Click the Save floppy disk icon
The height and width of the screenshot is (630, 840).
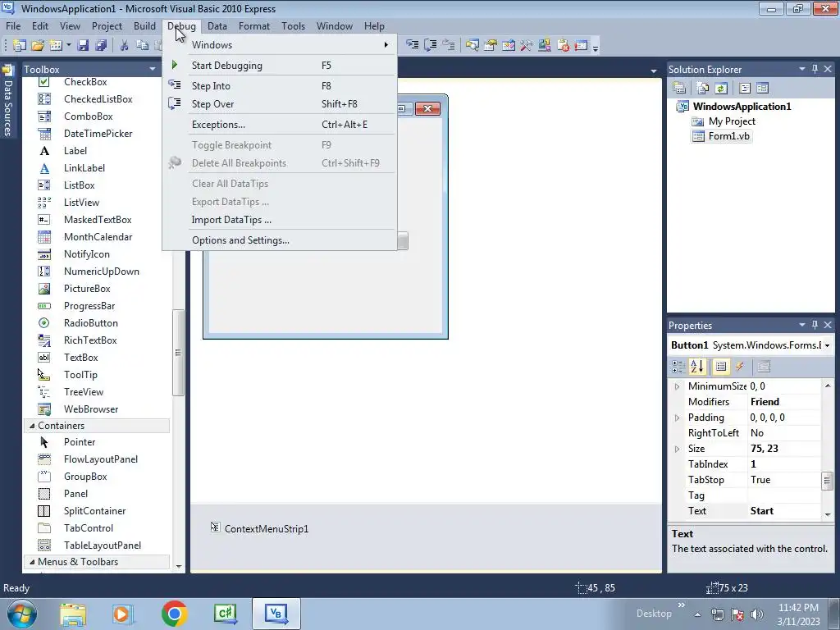[x=83, y=46]
